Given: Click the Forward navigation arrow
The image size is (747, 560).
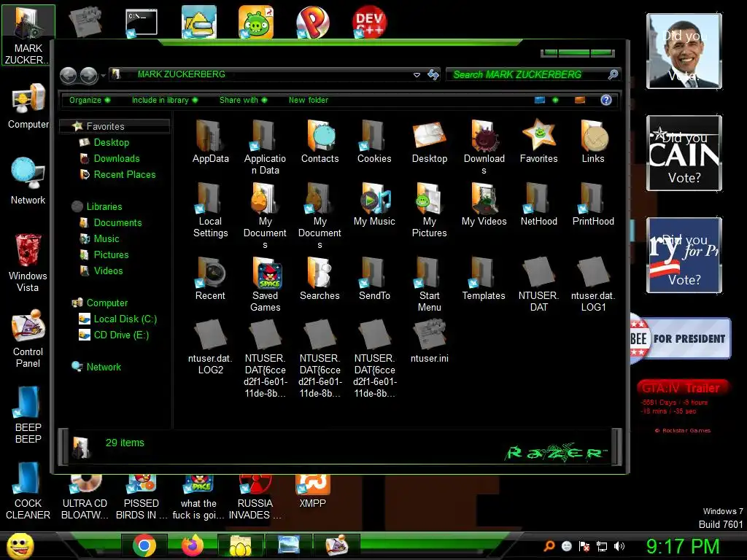Looking at the screenshot, I should [88, 75].
